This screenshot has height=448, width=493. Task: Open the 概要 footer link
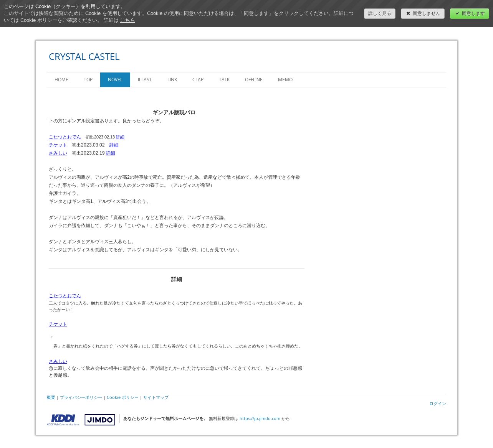51,397
